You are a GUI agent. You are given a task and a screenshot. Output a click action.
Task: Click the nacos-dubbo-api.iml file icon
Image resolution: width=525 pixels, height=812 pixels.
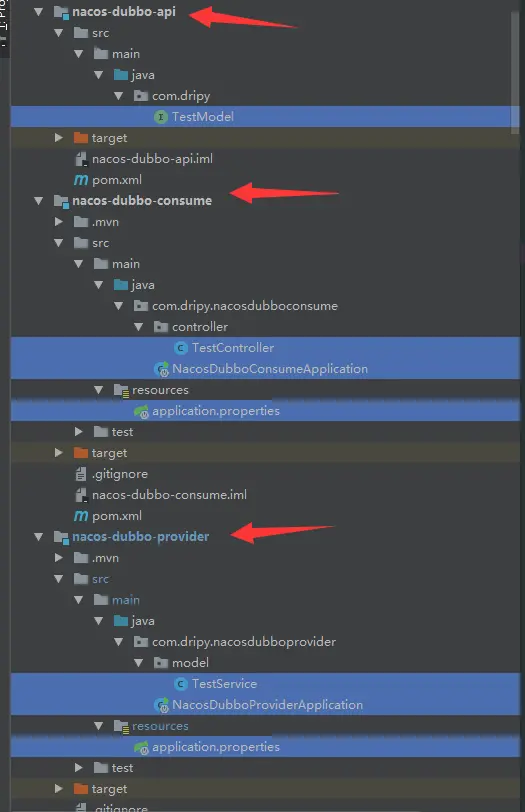(81, 159)
